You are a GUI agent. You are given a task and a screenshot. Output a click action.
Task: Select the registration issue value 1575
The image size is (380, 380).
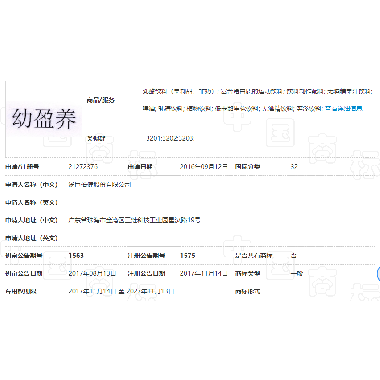(187, 256)
